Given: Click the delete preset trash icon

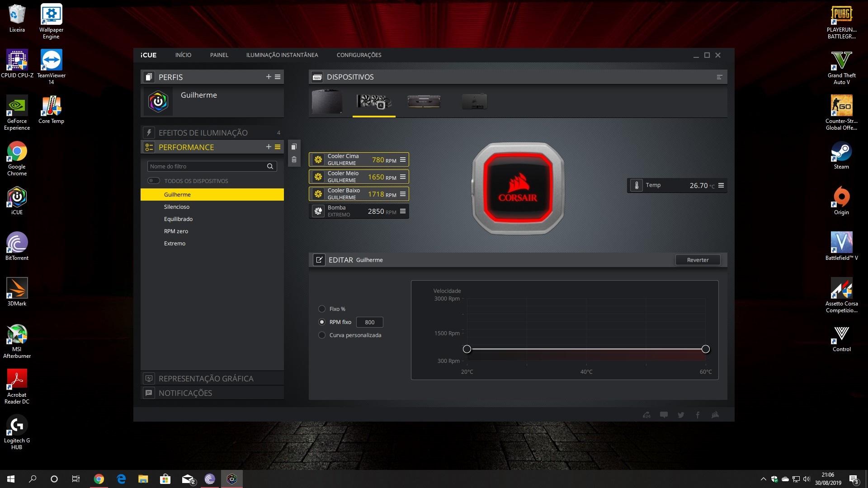Looking at the screenshot, I should coord(294,160).
